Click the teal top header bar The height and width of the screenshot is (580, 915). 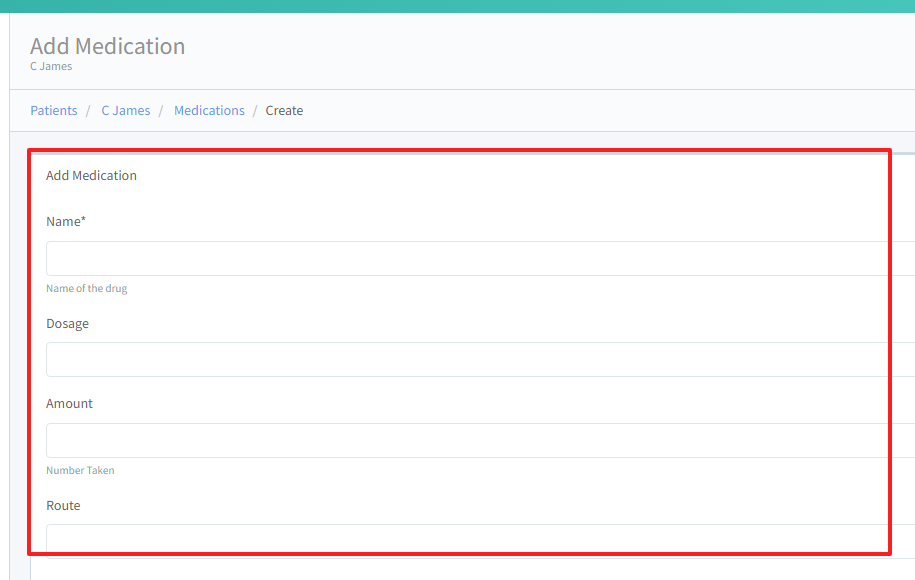[x=457, y=6]
